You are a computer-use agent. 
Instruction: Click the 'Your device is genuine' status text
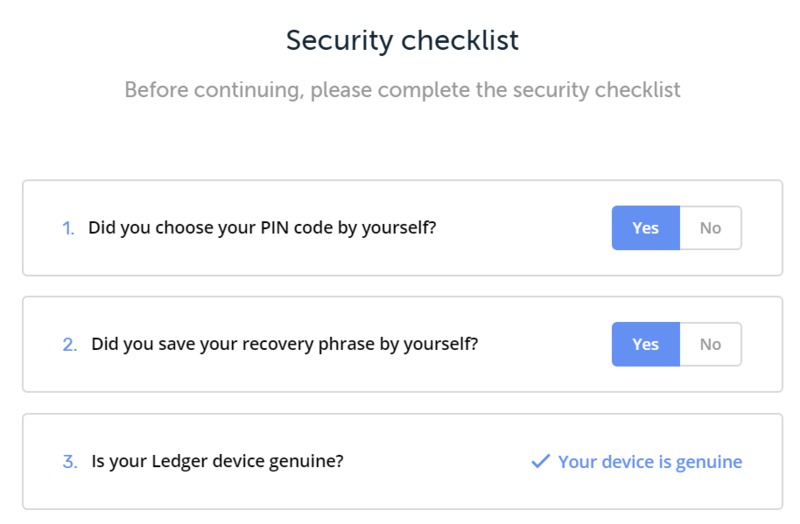click(650, 462)
